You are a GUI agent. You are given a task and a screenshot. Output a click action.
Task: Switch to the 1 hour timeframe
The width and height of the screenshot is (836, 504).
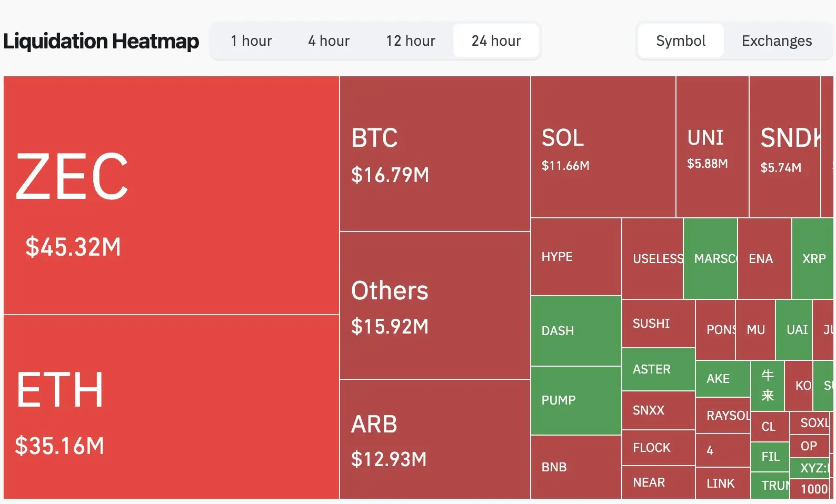[x=251, y=41]
